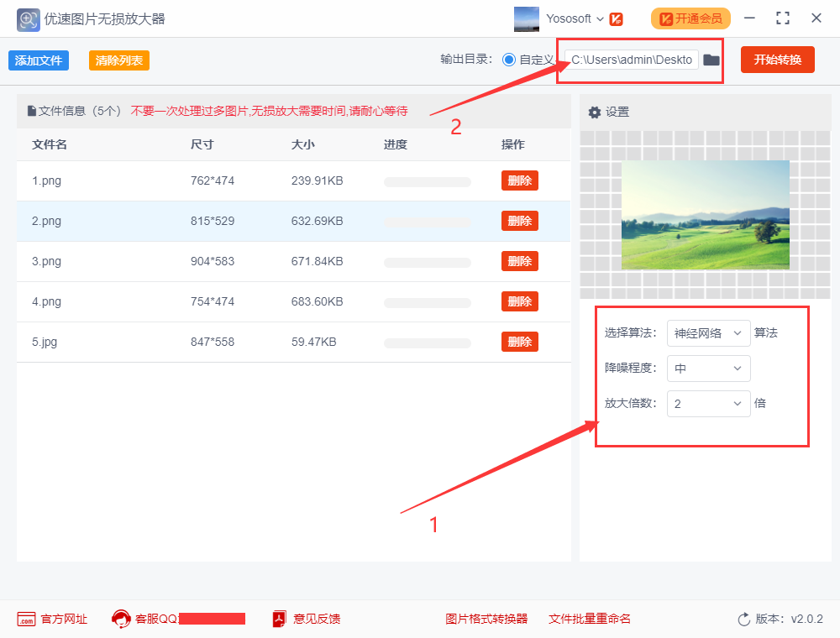Select the 自定义 output directory radio button
Viewport: 840px width, 638px height.
[508, 60]
